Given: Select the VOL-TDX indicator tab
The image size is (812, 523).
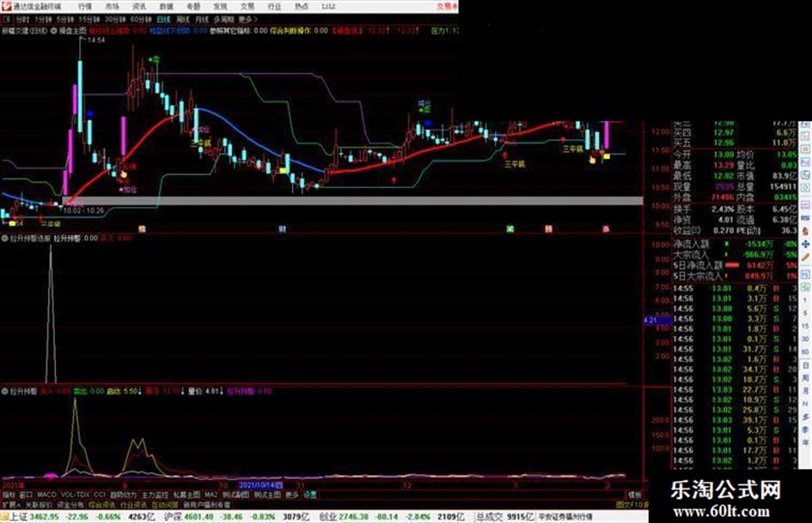Looking at the screenshot, I should coord(76,495).
